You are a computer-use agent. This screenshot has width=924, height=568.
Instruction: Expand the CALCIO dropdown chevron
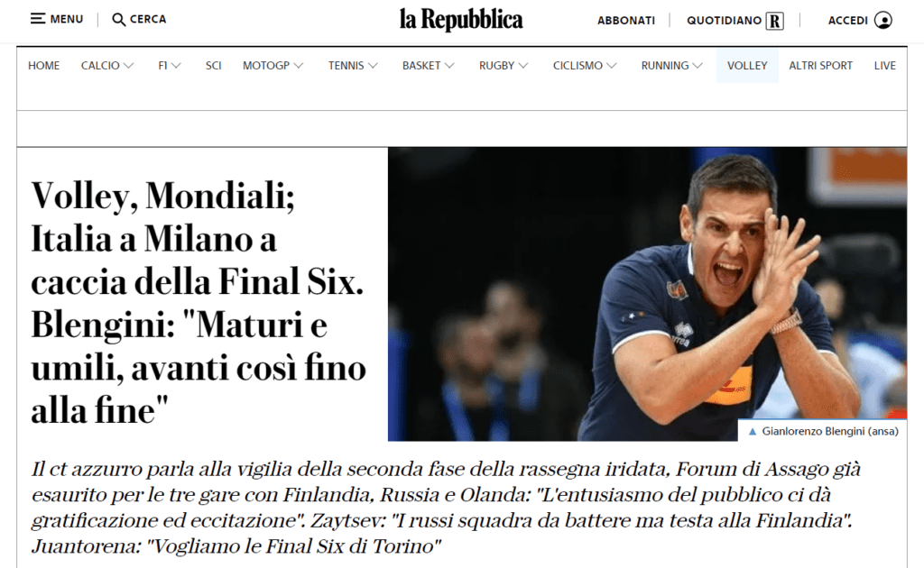128,65
